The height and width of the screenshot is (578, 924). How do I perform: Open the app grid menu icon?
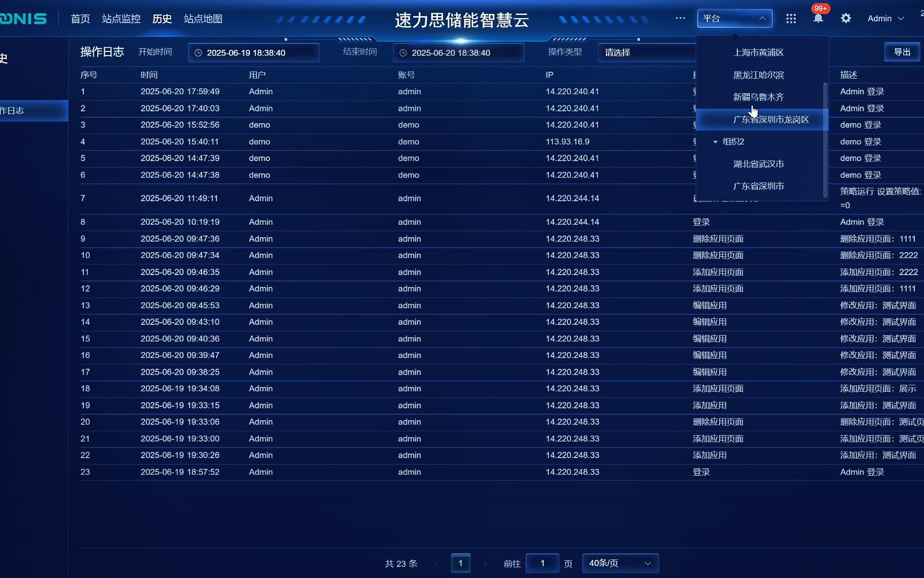(x=791, y=19)
